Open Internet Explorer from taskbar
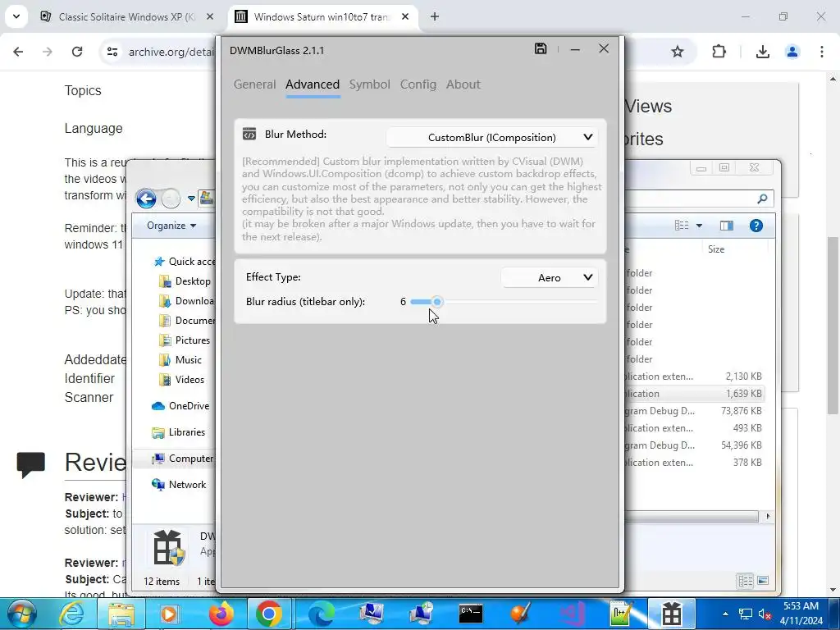This screenshot has width=840, height=630. tap(72, 614)
